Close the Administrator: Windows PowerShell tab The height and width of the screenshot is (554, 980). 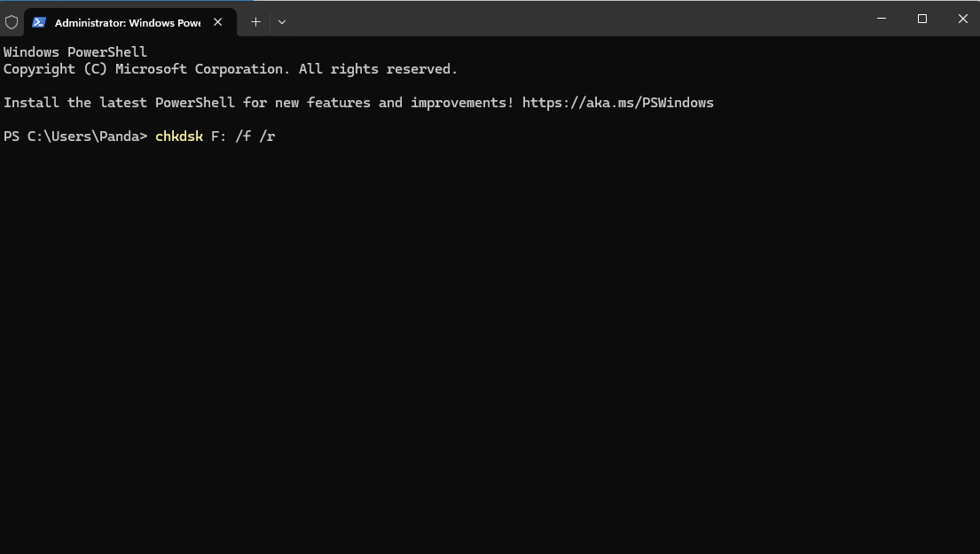click(x=217, y=21)
